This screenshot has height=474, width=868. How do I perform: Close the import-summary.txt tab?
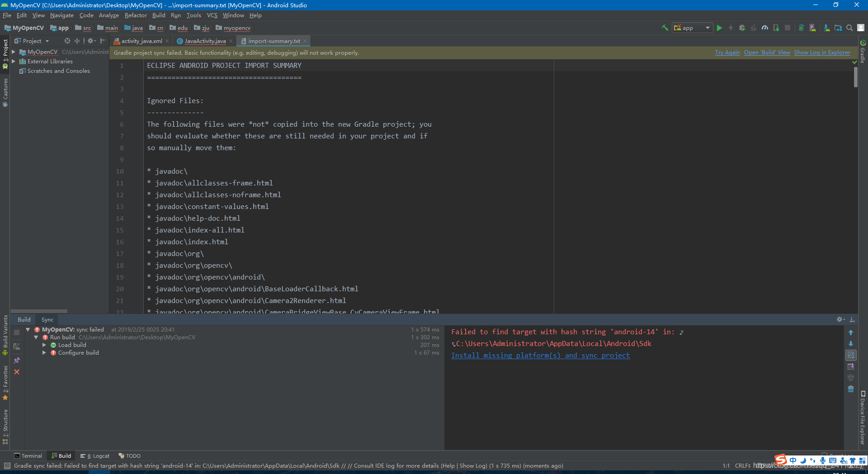coord(305,41)
